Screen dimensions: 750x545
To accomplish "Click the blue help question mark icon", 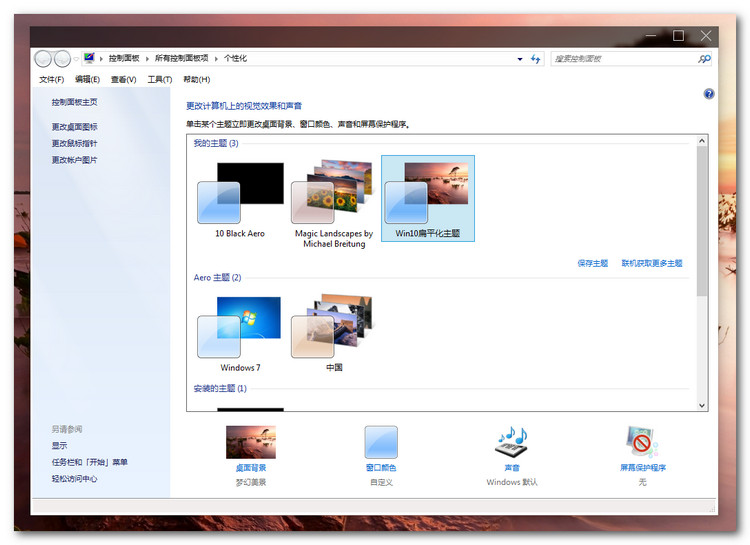I will click(709, 94).
